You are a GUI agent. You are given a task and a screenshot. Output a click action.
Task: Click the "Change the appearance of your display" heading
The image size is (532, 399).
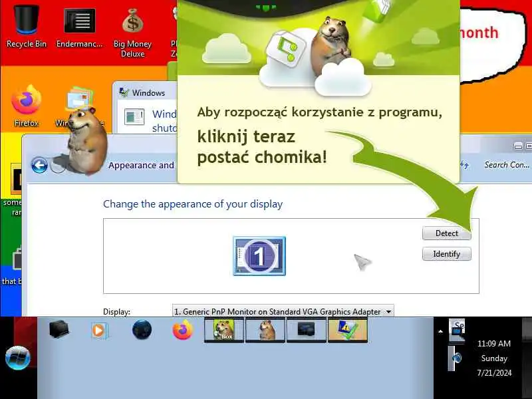pos(193,204)
